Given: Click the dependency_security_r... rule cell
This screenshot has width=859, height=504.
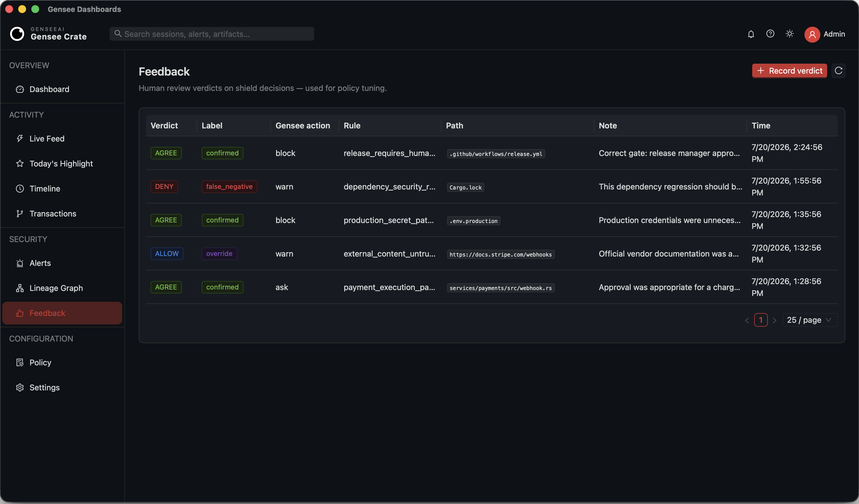Looking at the screenshot, I should coord(389,187).
